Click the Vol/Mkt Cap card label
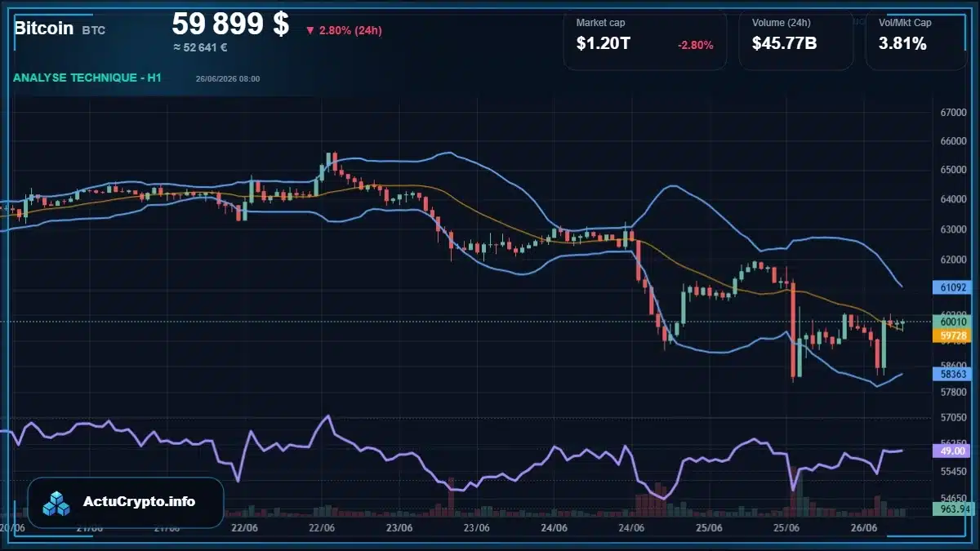This screenshot has width=980, height=551. click(905, 23)
